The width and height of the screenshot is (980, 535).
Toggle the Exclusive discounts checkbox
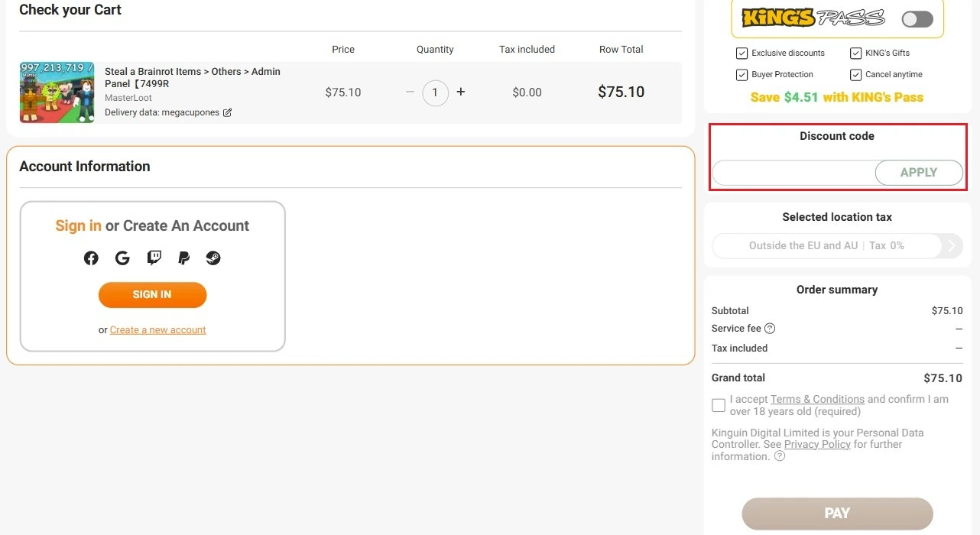[x=741, y=53]
